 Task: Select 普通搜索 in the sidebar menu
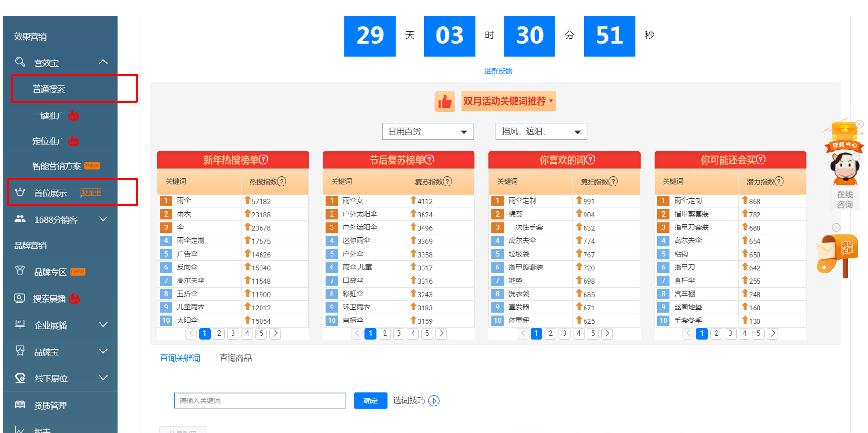pyautogui.click(x=49, y=88)
